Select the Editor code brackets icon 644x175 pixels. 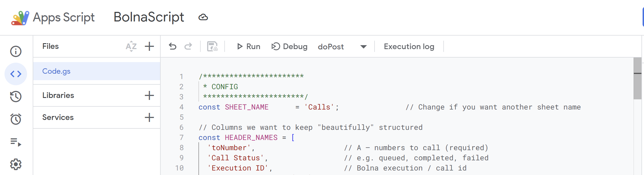(16, 74)
